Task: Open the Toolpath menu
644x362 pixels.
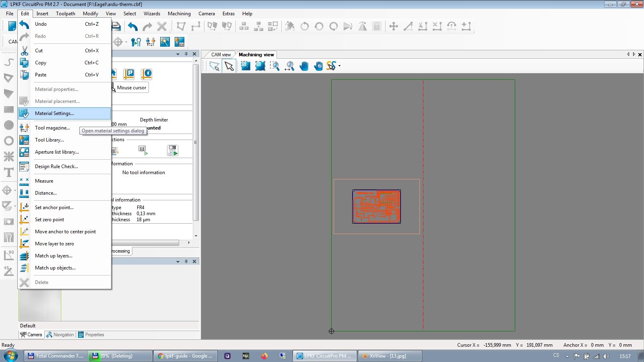Action: click(66, 14)
